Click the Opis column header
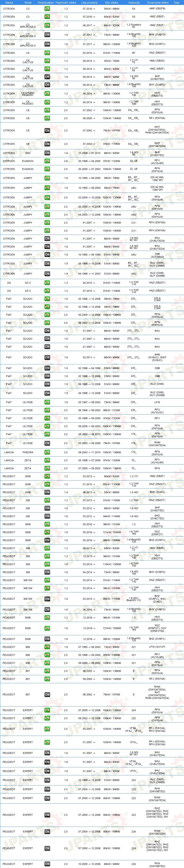Image resolution: width=184 pixels, height=868 pixels. click(176, 2)
